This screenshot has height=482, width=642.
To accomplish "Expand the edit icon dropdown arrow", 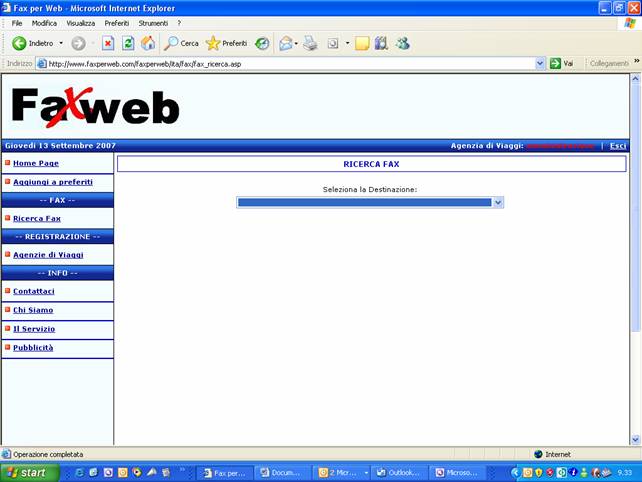I will [x=347, y=43].
